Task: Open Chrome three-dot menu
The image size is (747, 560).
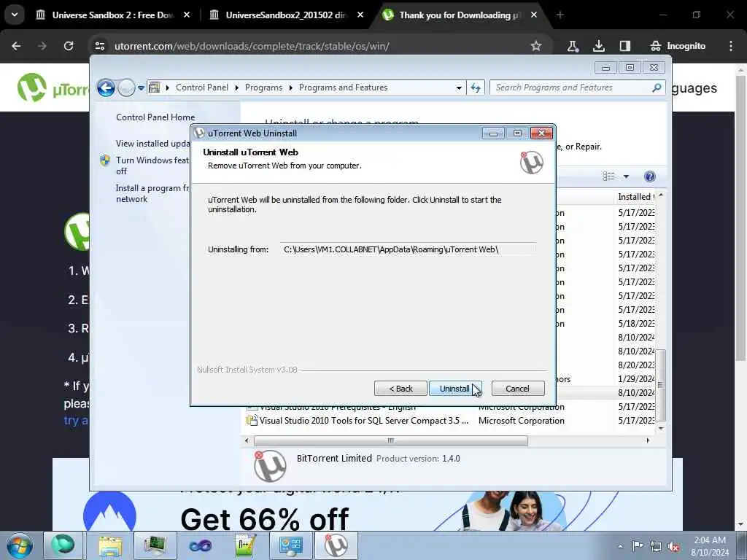Action: tap(731, 46)
